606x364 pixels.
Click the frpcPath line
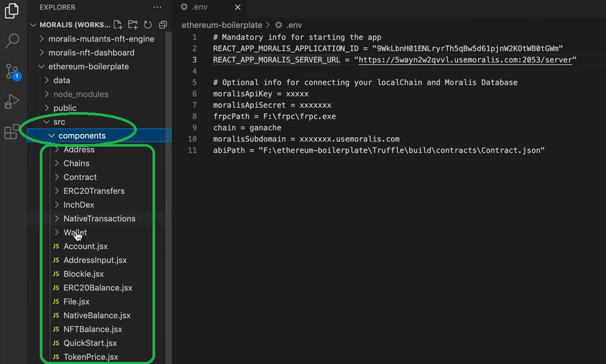pos(274,116)
